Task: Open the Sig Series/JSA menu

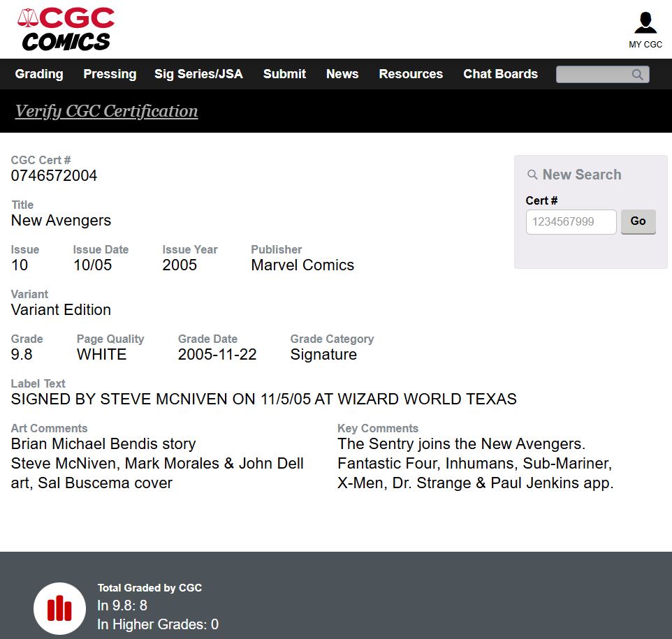Action: (198, 74)
